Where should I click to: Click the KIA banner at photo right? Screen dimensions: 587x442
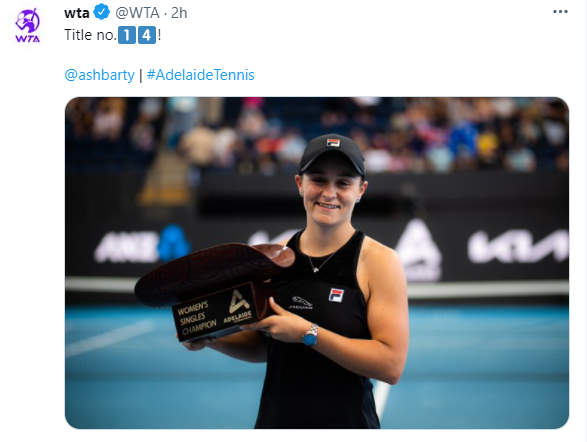point(518,246)
